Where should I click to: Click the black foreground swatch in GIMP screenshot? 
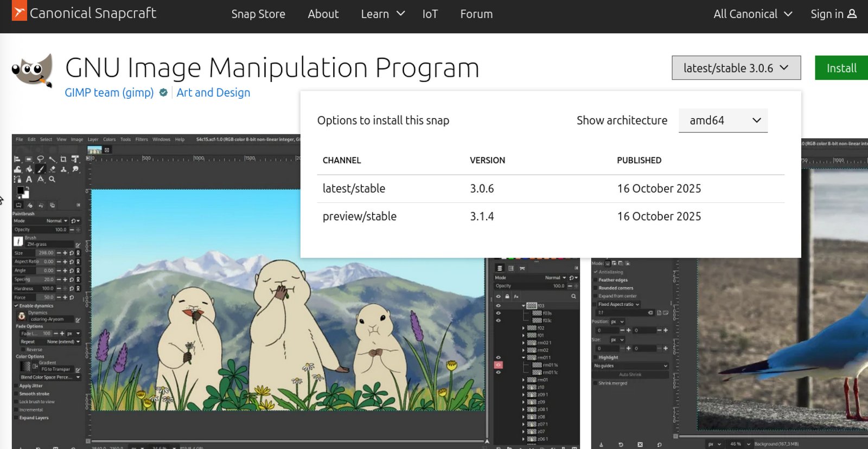[20, 190]
